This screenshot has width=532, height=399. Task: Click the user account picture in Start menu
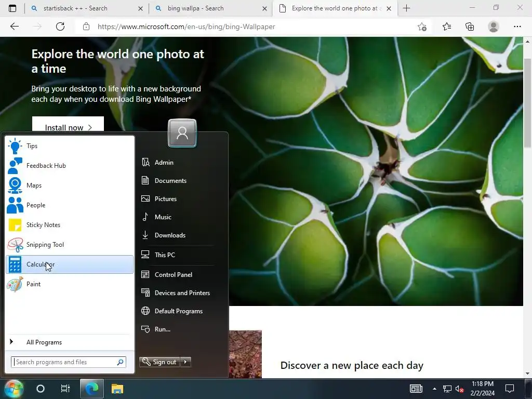182,133
